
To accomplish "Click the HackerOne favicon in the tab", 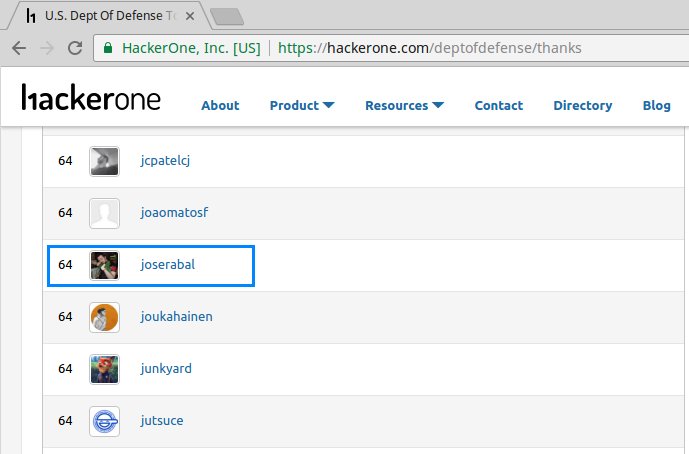I will pyautogui.click(x=31, y=16).
